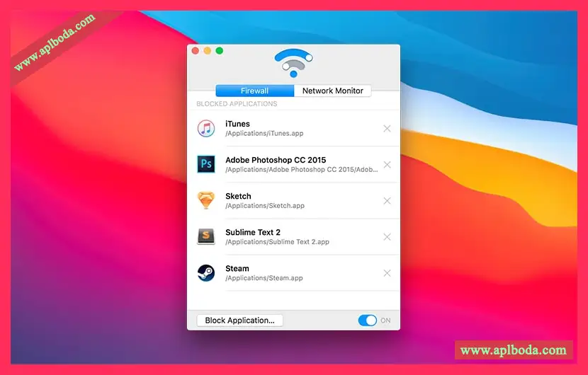Toggle the firewall ON switch off
This screenshot has width=588, height=375.
coord(367,321)
